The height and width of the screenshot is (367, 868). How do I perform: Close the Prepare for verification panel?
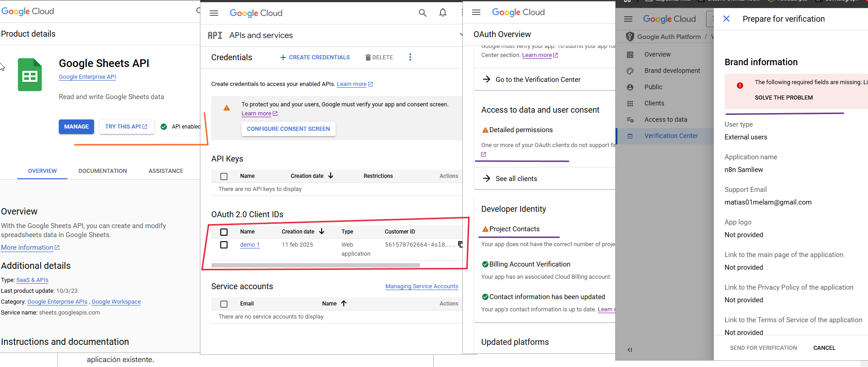[x=726, y=19]
